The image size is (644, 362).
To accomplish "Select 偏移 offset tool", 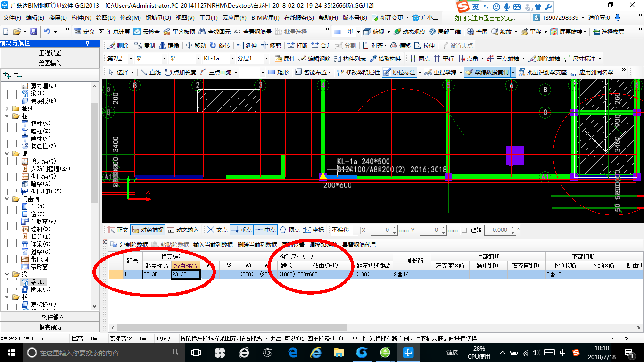I will tap(400, 45).
